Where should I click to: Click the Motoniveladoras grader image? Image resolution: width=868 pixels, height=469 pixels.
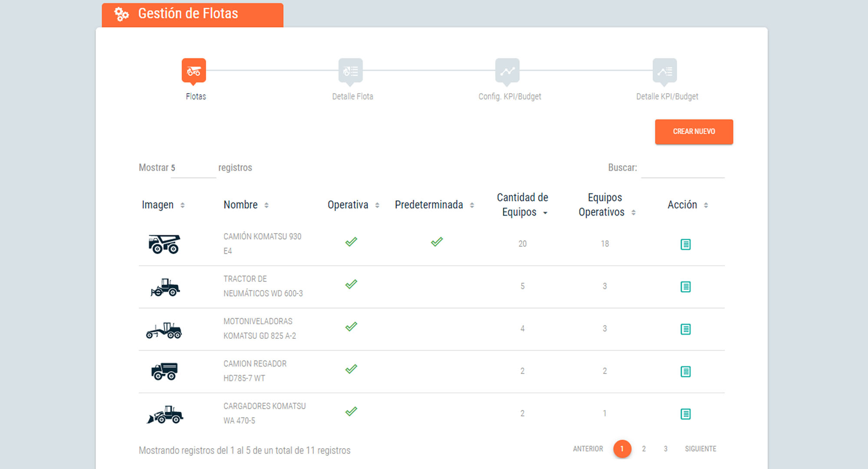pyautogui.click(x=164, y=330)
